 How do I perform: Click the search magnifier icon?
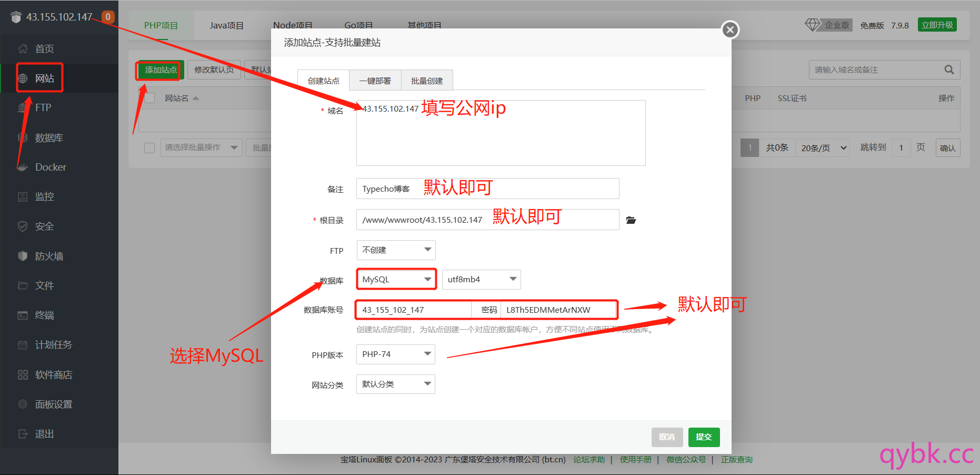(949, 70)
